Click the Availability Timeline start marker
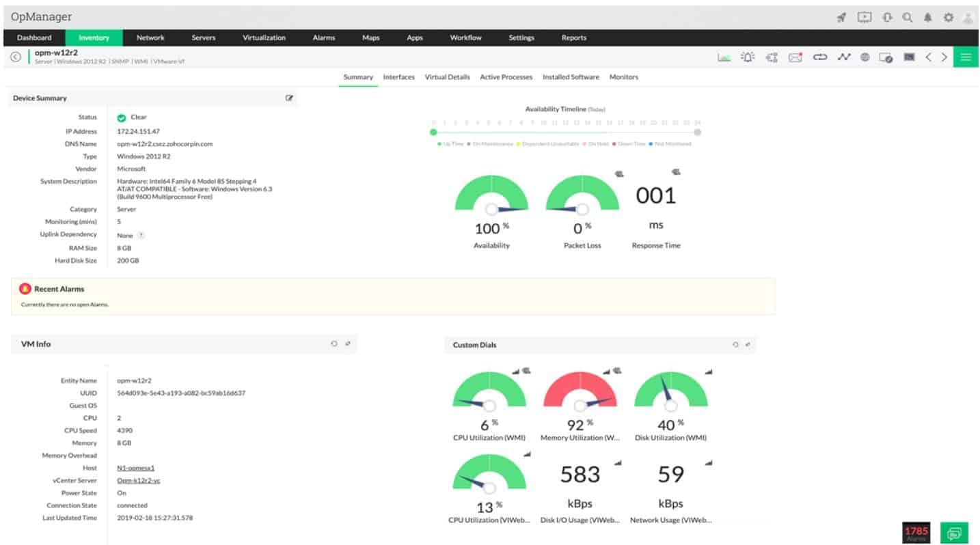 coord(433,132)
